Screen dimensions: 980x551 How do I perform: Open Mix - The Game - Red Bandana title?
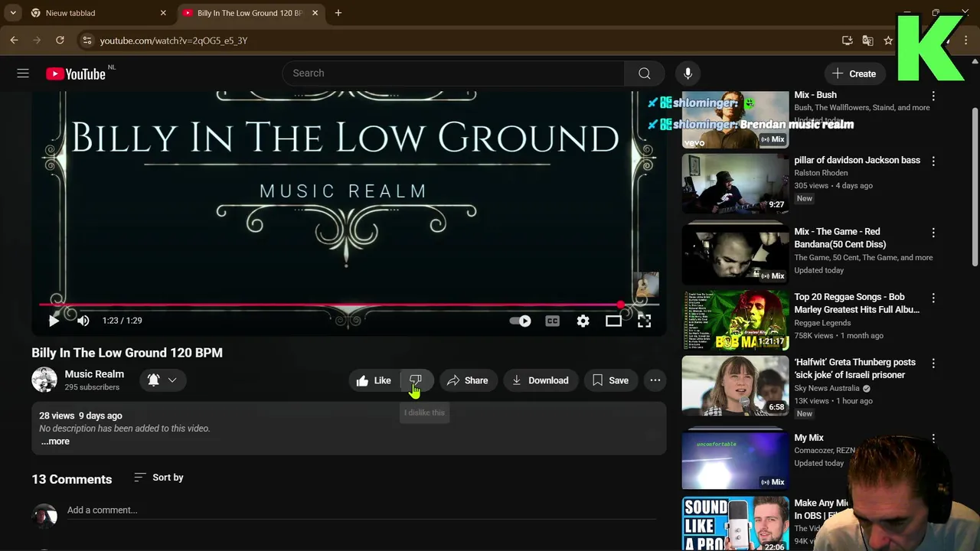point(840,238)
